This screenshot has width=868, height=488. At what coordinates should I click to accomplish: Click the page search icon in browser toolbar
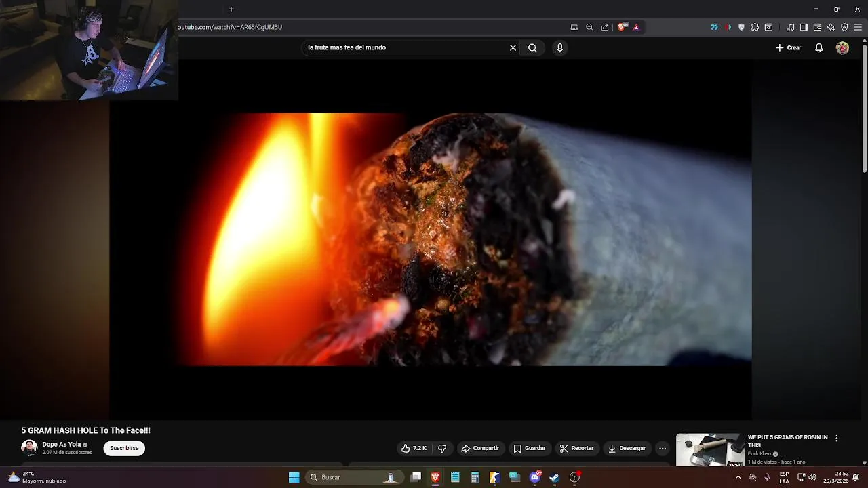coord(768,27)
